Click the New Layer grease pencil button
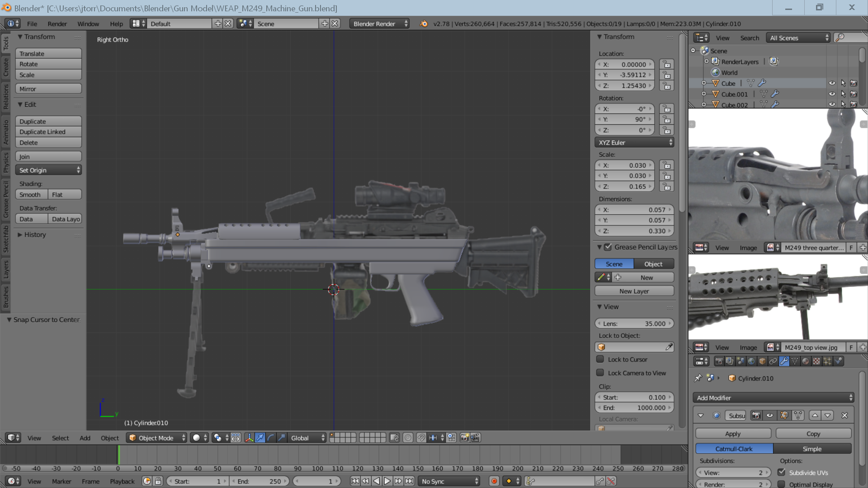The width and height of the screenshot is (868, 488). pos(634,291)
